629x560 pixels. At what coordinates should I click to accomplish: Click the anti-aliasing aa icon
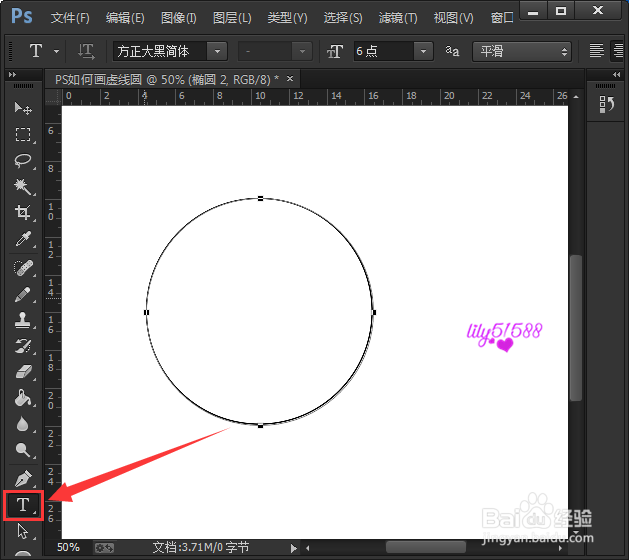pos(452,51)
